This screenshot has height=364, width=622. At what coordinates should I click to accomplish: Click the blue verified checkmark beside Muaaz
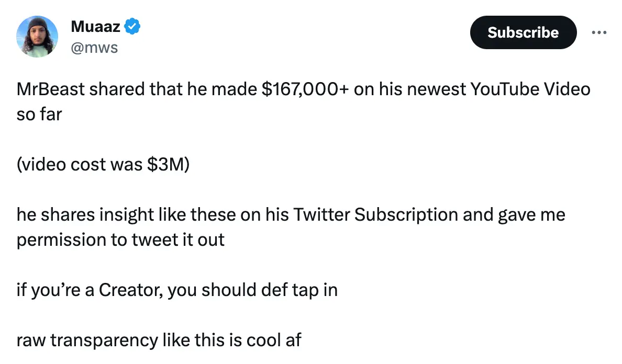click(133, 26)
